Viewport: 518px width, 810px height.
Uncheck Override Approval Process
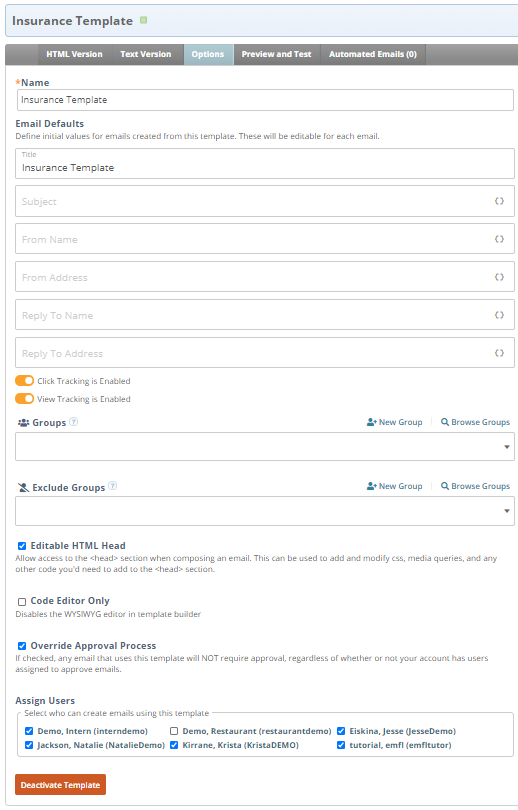22,646
